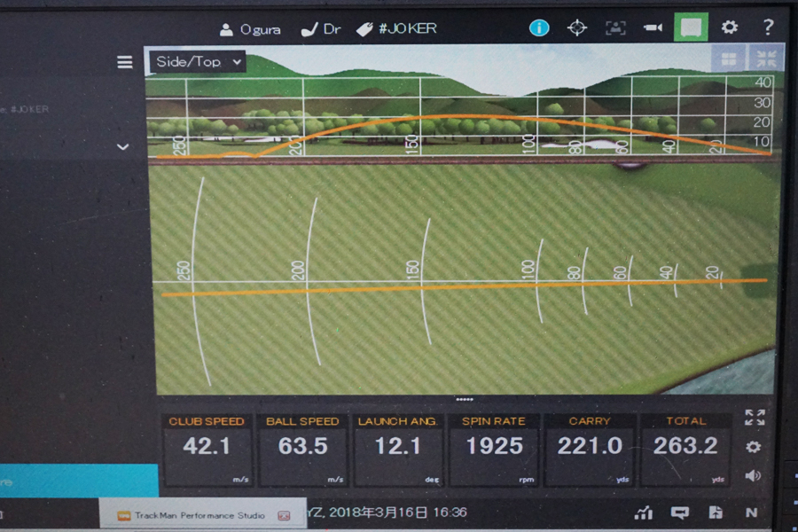Screen dimensions: 798x532
Task: Open the blue info icon
Action: tap(539, 27)
